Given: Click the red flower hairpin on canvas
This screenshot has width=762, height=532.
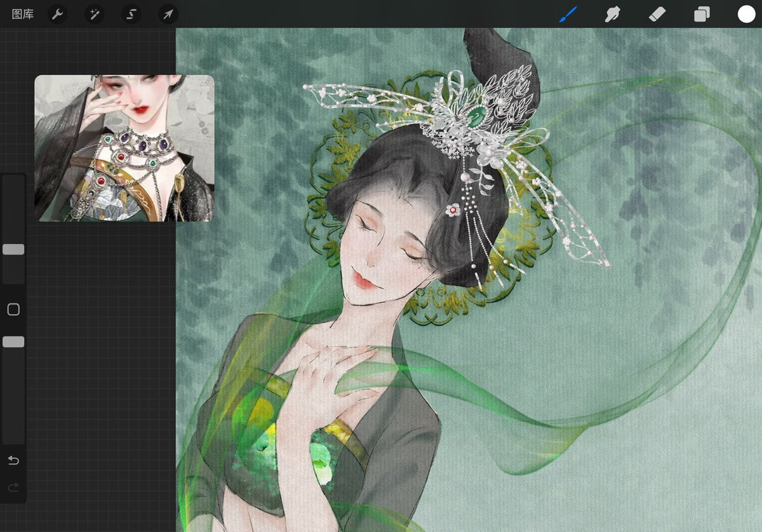Looking at the screenshot, I should point(452,209).
